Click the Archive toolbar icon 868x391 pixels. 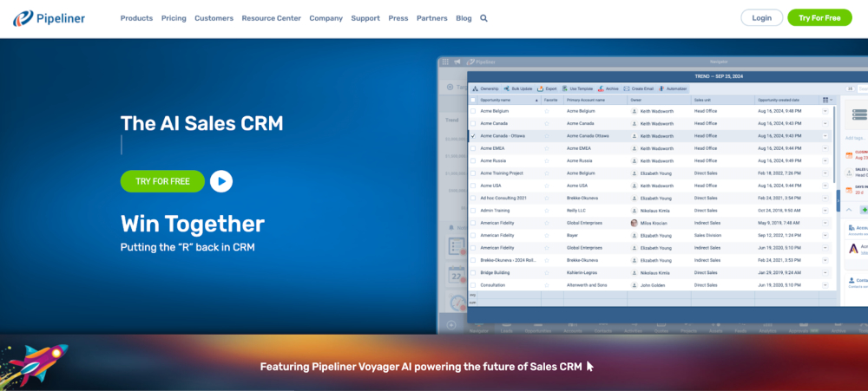[599, 88]
